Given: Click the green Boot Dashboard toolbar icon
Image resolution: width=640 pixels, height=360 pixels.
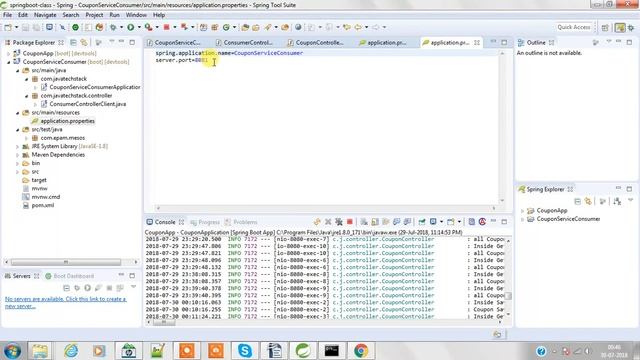Looking at the screenshot, I should 76,27.
